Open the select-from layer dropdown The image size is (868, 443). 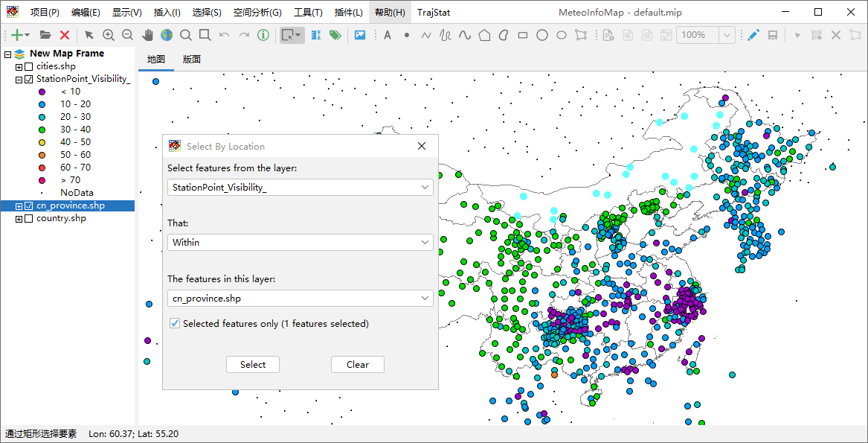pyautogui.click(x=300, y=188)
